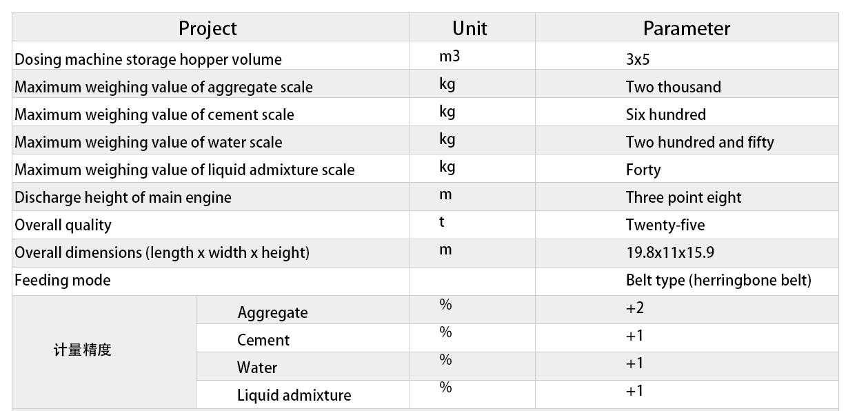Click the Three point eight value
Viewport: 868px width, 411px height.
[x=683, y=197]
